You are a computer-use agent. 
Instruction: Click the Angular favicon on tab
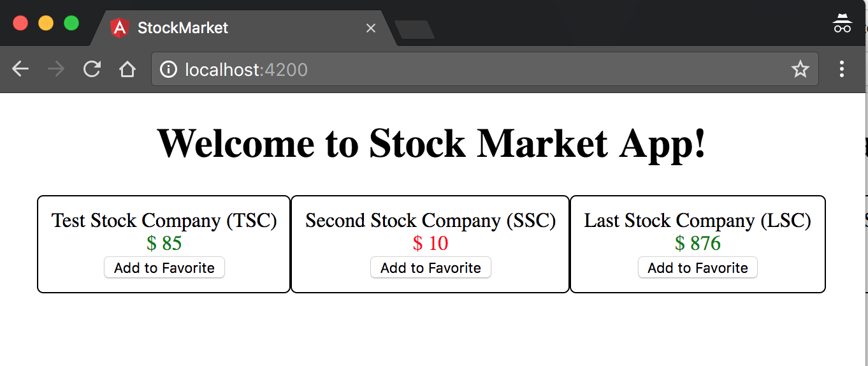(119, 28)
